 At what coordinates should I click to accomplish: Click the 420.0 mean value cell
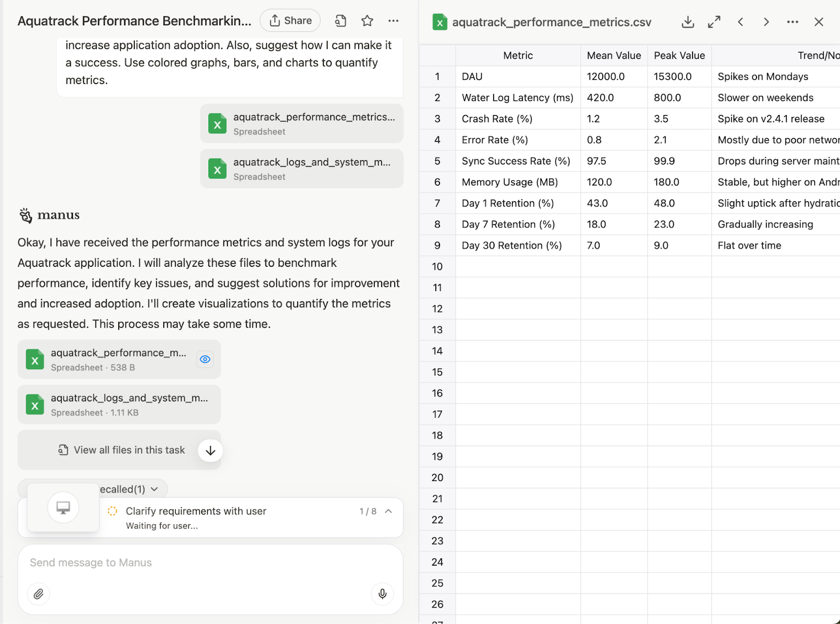(614, 98)
